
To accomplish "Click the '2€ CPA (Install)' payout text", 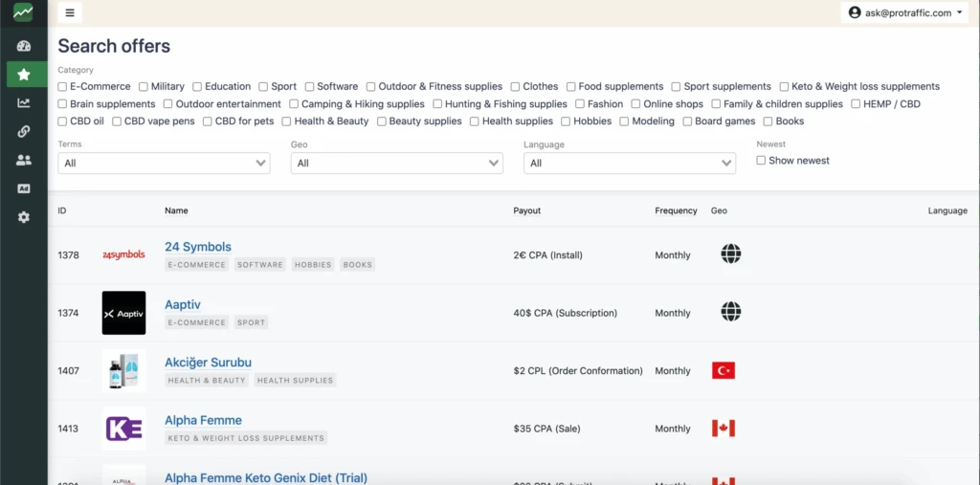I will click(548, 255).
